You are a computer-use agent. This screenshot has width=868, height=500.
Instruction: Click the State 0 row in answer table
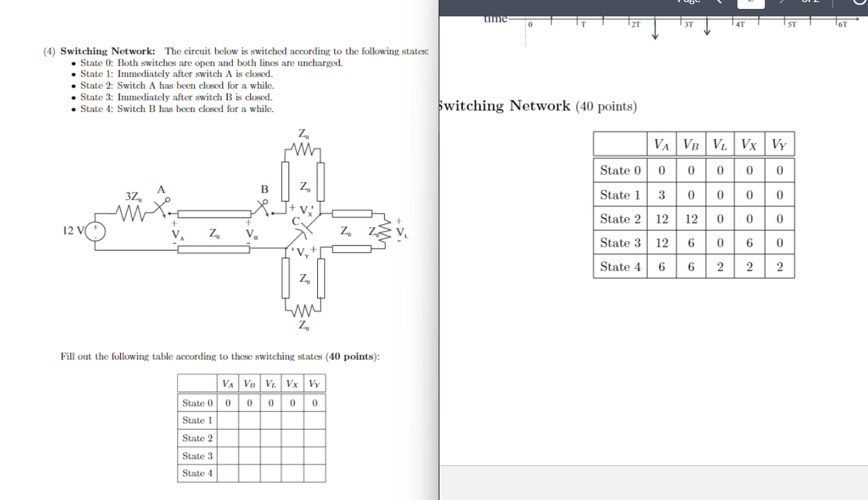click(x=619, y=170)
